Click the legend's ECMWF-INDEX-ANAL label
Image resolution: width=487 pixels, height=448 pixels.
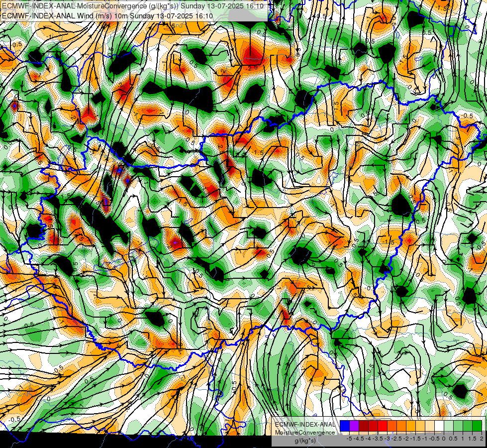pyautogui.click(x=305, y=425)
